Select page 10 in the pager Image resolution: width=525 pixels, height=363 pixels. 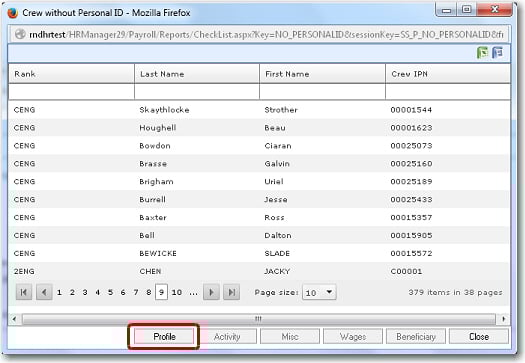[176, 292]
